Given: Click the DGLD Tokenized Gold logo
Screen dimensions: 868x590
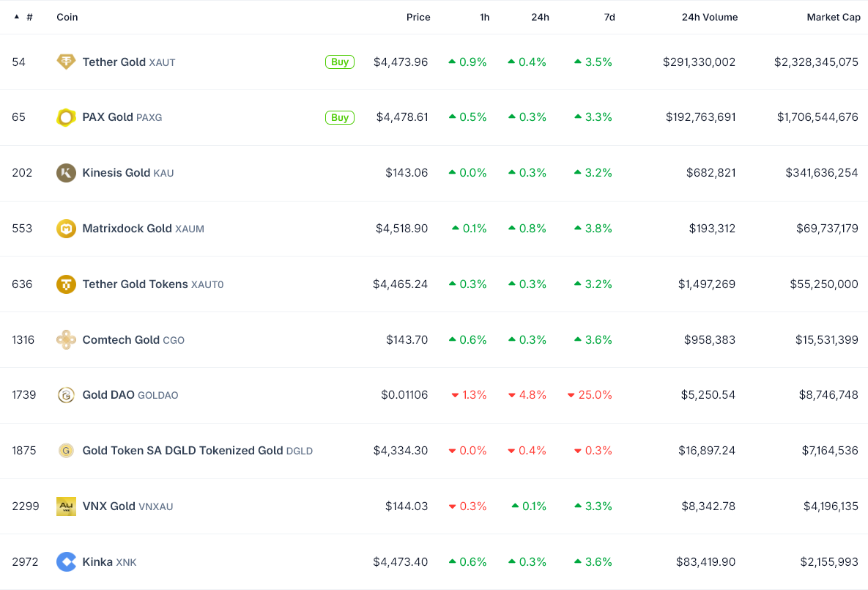Looking at the screenshot, I should (66, 451).
